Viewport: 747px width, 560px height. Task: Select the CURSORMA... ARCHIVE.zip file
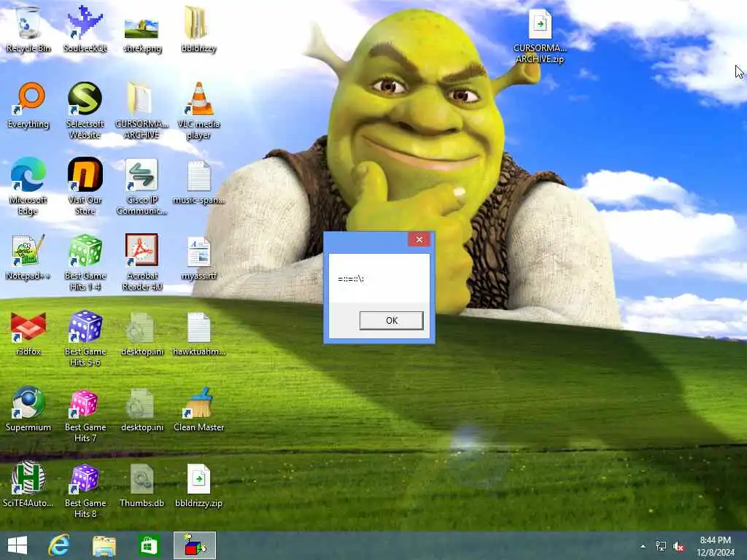[x=540, y=36]
